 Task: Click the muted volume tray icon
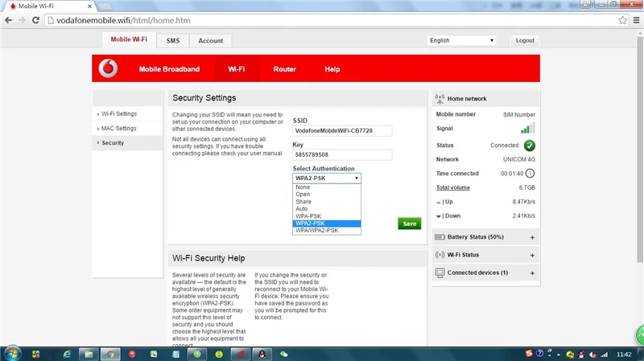592,355
